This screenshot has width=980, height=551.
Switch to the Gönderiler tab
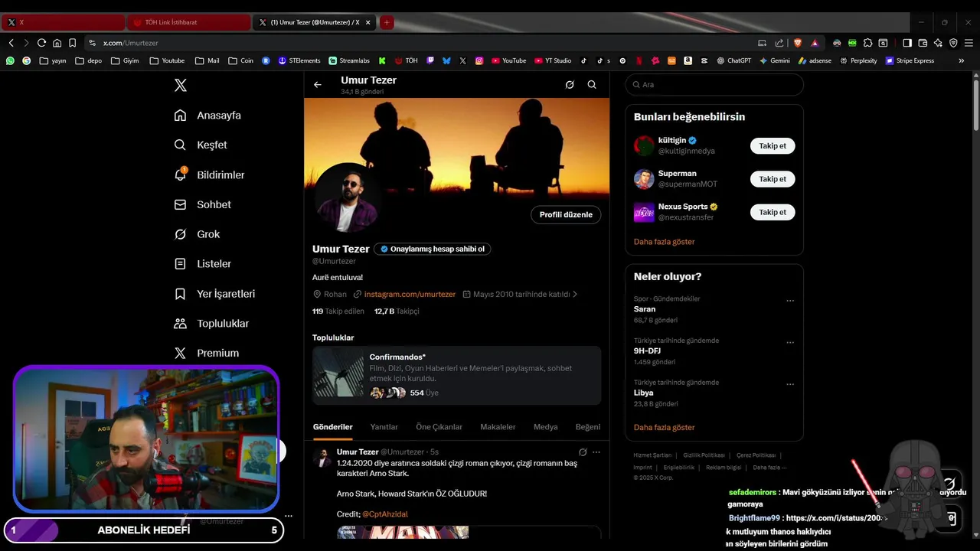[333, 427]
